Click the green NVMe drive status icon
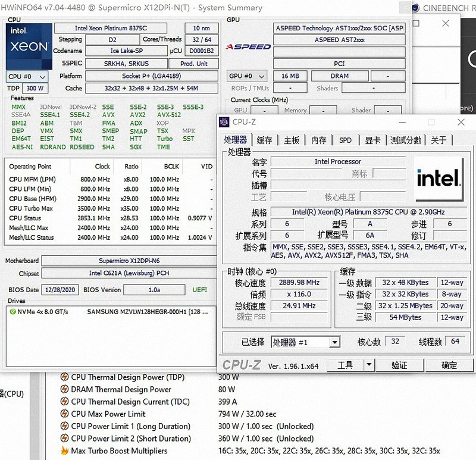 [12, 312]
